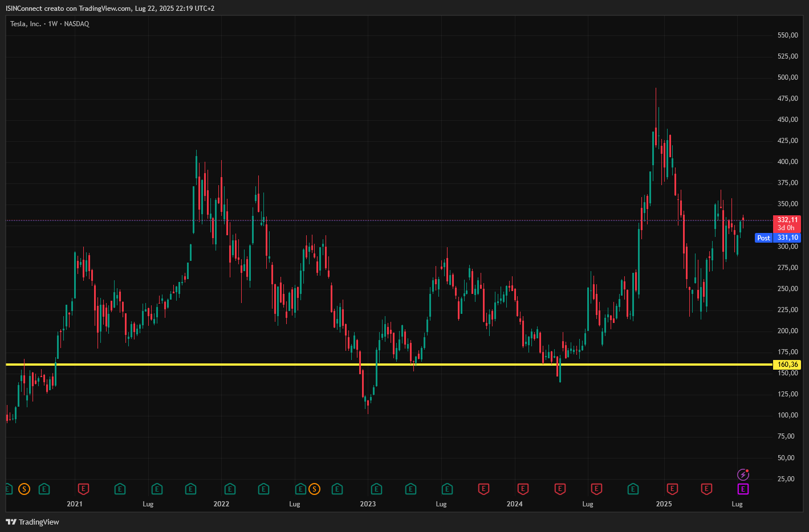
Task: Open the magenta earnings marker above Lug 2025
Action: 743,489
